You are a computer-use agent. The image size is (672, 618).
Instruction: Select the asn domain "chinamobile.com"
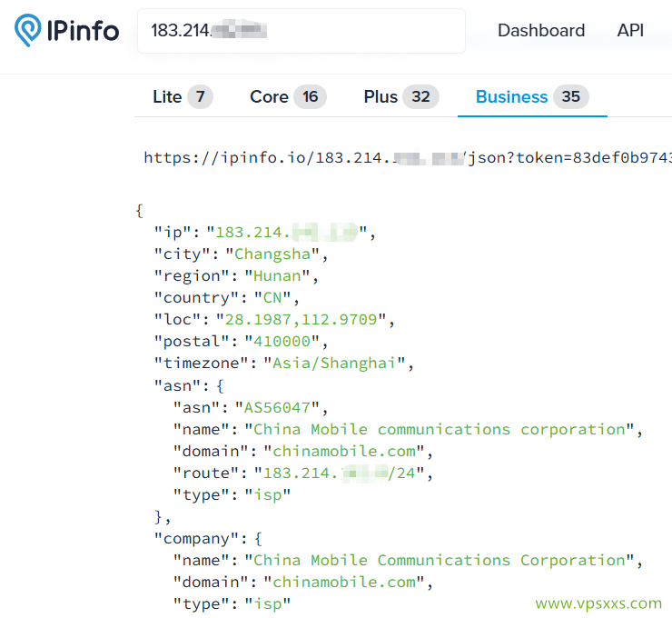[x=344, y=451]
